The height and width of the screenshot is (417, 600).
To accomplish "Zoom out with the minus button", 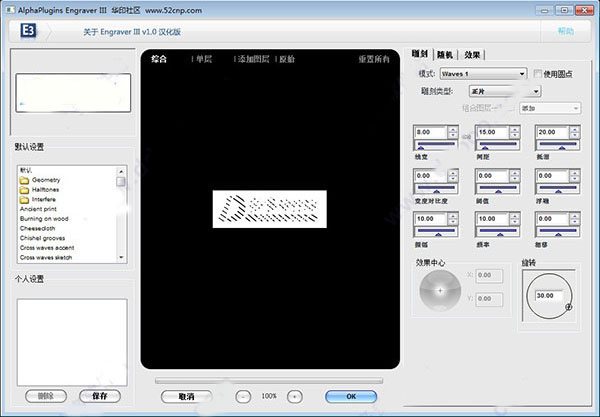I will [243, 397].
